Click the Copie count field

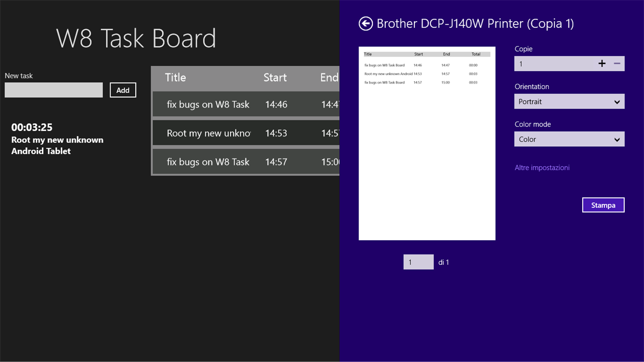tap(552, 63)
